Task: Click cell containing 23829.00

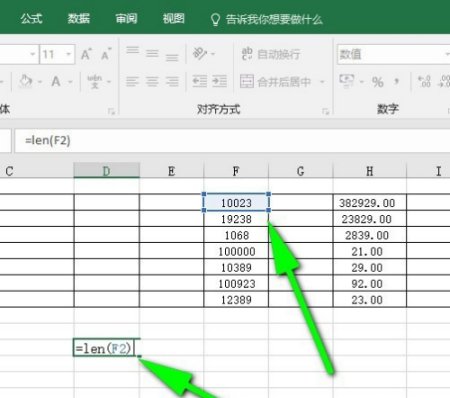Action: 370,219
